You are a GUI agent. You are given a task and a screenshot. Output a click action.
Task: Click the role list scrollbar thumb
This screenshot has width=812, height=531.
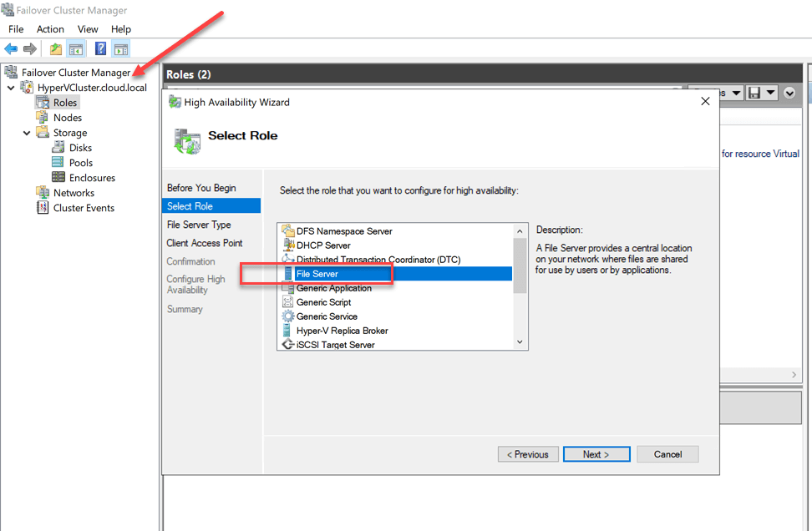pos(520,265)
